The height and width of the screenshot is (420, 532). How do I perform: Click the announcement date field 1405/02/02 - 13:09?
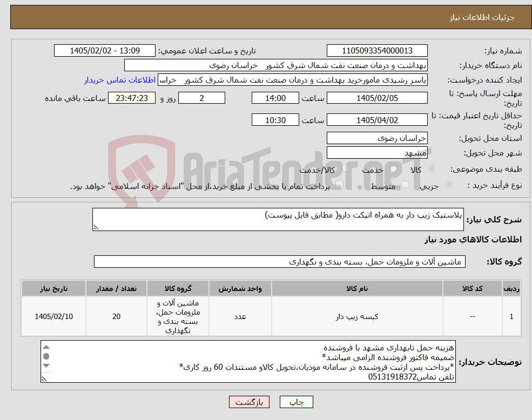104,51
